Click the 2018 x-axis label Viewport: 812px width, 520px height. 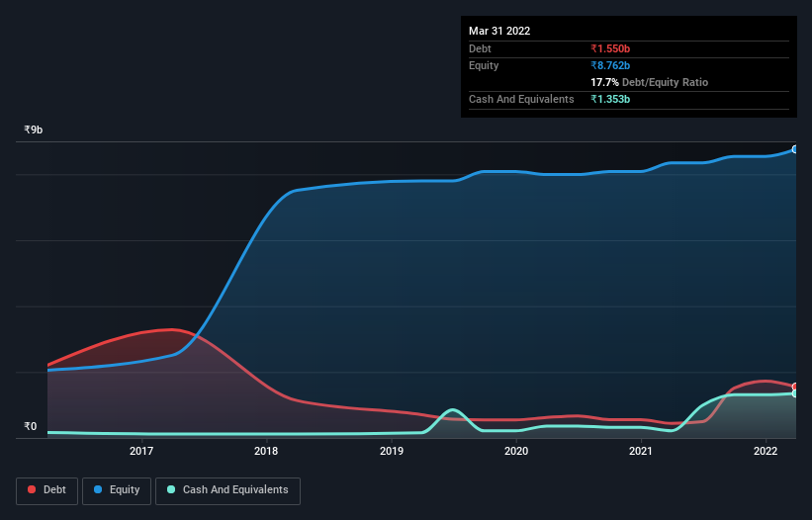coord(266,451)
